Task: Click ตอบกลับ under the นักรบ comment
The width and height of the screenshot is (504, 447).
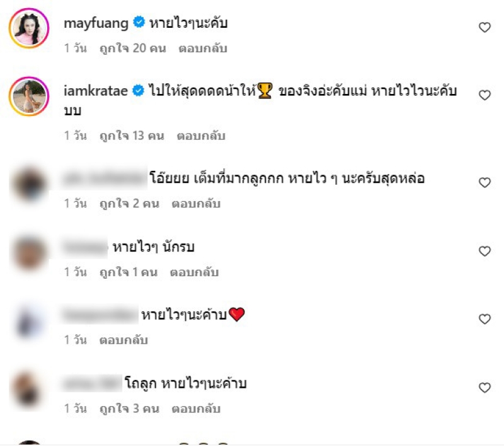Action: coord(194,272)
